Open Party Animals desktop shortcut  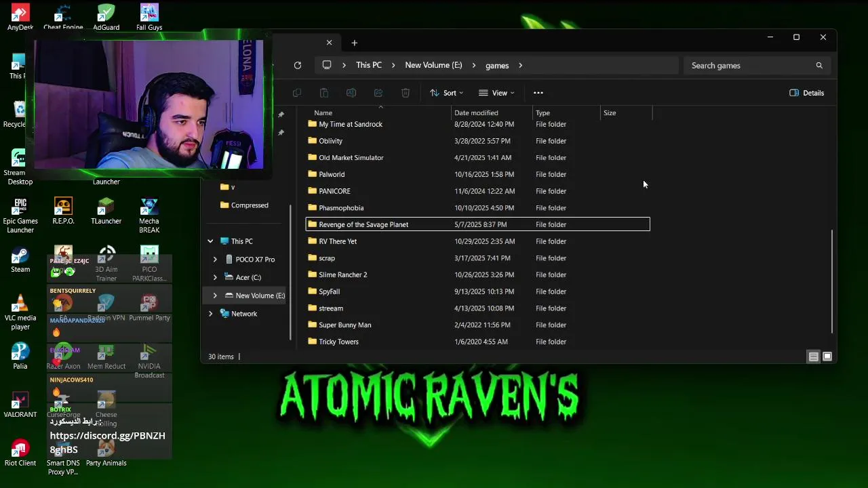(106, 453)
